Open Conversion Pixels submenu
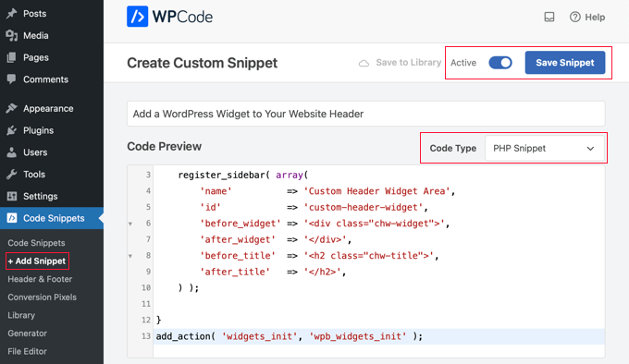This screenshot has width=629, height=364. (x=43, y=297)
